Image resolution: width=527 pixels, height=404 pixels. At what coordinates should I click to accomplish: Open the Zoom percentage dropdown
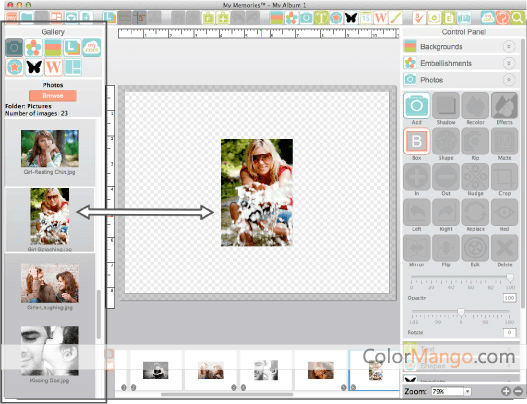click(467, 392)
